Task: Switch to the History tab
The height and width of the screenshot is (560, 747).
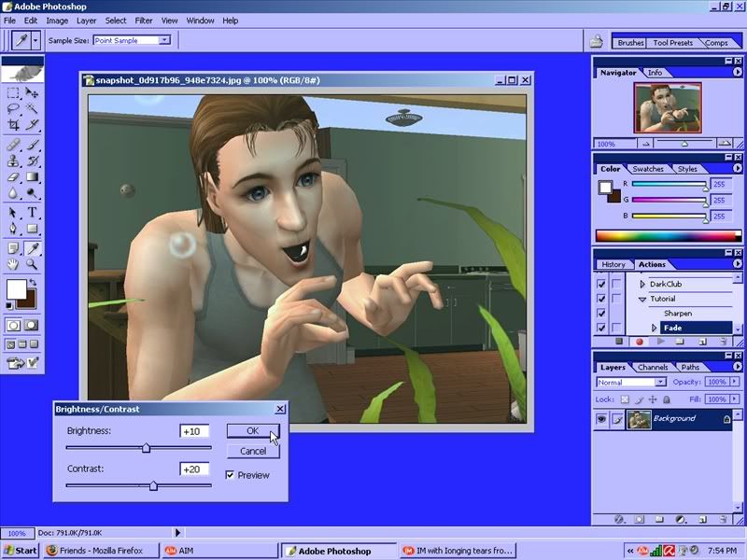Action: pyautogui.click(x=613, y=264)
